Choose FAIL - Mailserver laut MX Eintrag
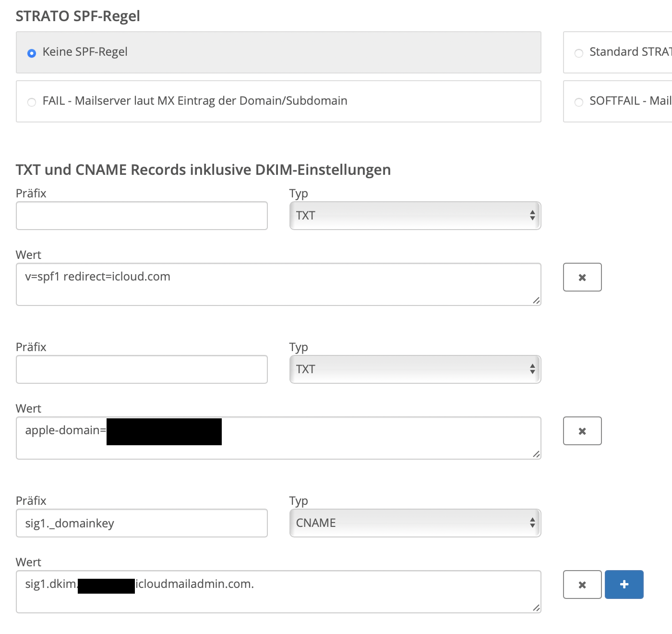Image resolution: width=672 pixels, height=634 pixels. pyautogui.click(x=32, y=102)
